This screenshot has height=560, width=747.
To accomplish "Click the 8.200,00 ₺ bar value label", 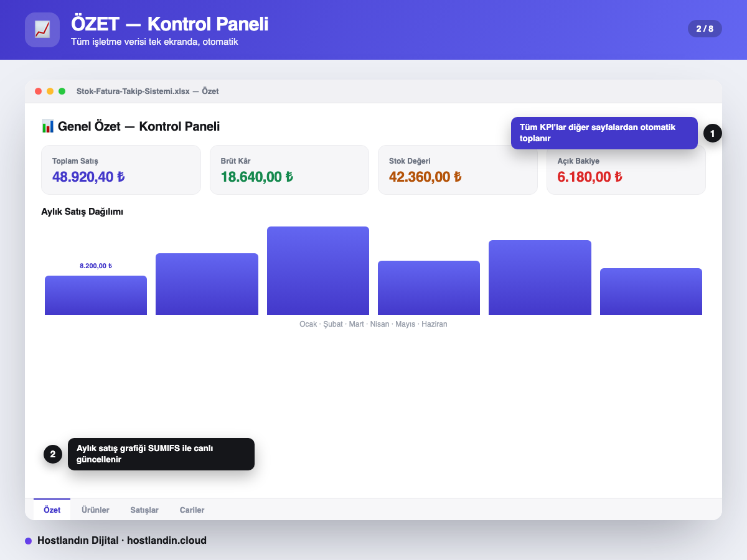I will click(x=96, y=266).
